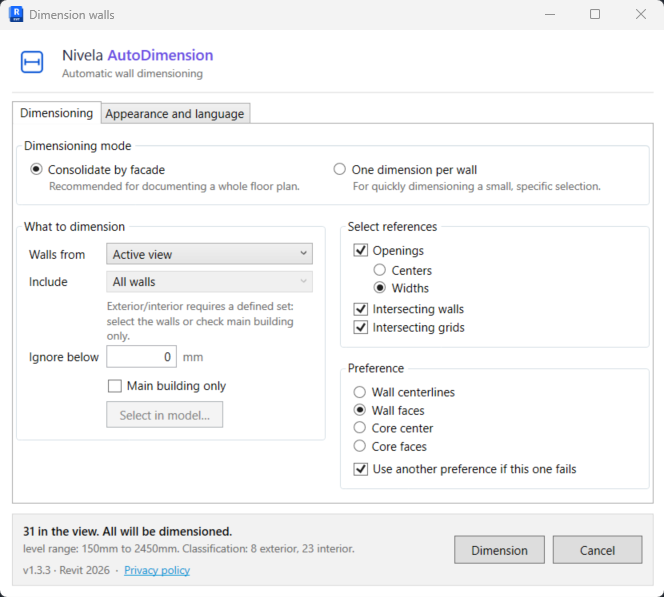Close the Dimension walls dialog
Image resolution: width=664 pixels, height=597 pixels.
pos(641,14)
